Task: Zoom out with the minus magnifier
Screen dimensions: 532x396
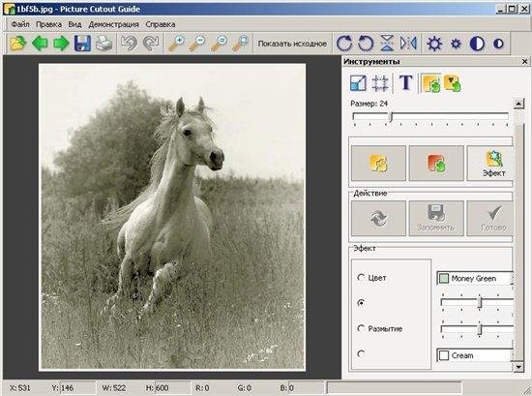Action: (197, 44)
